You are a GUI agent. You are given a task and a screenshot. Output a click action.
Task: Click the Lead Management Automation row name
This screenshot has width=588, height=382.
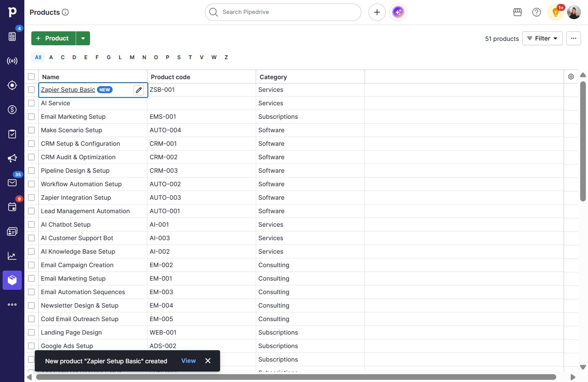tap(85, 211)
